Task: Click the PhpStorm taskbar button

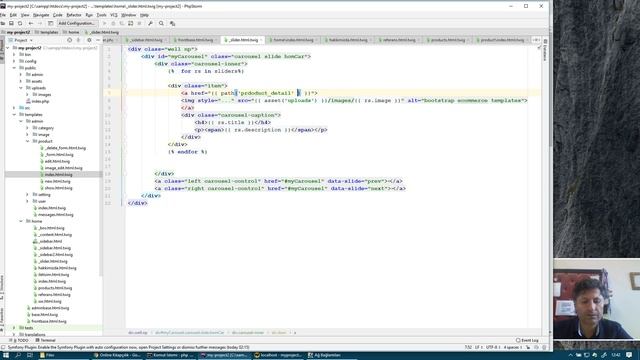Action: click(224, 355)
